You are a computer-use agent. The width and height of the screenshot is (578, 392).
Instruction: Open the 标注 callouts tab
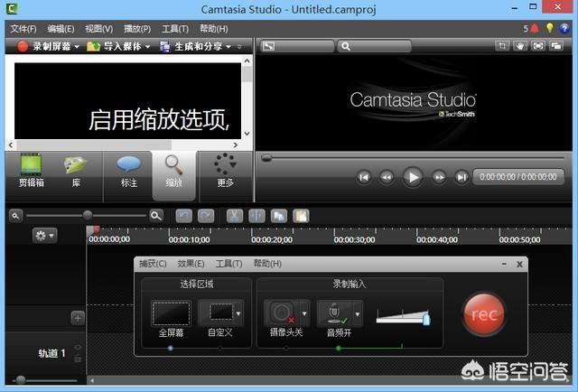(128, 172)
